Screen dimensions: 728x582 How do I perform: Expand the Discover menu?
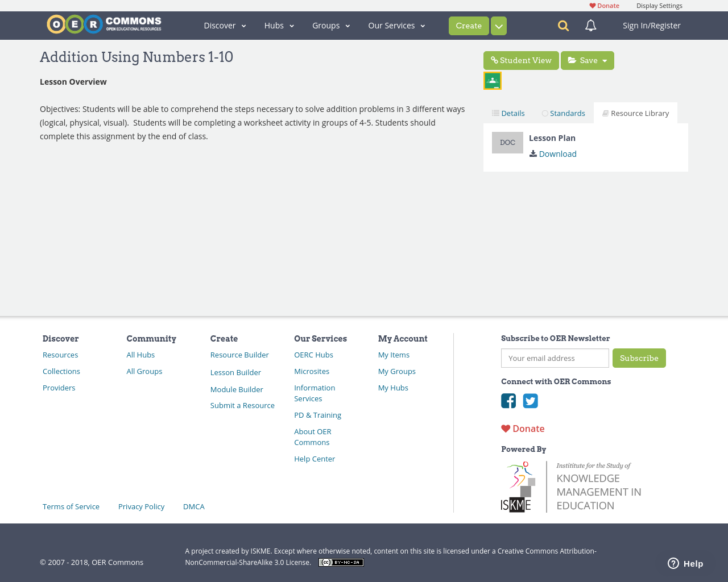[225, 26]
